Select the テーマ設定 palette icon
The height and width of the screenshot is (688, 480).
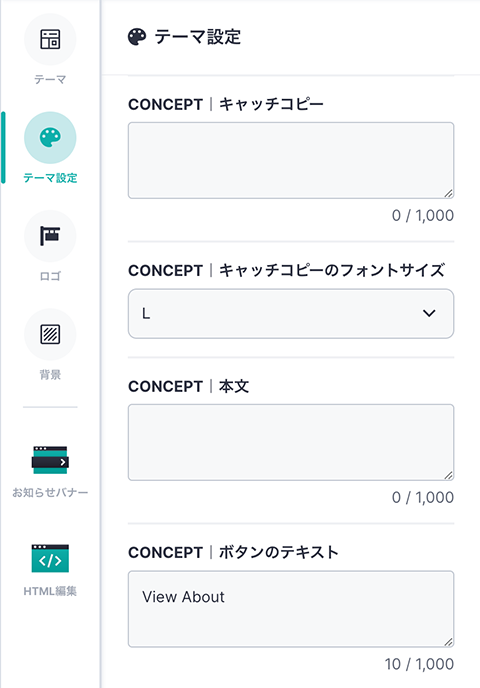[50, 137]
